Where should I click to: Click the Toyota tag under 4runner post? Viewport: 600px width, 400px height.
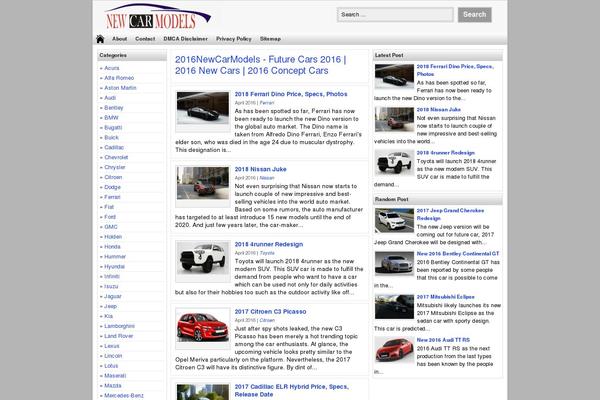point(267,253)
